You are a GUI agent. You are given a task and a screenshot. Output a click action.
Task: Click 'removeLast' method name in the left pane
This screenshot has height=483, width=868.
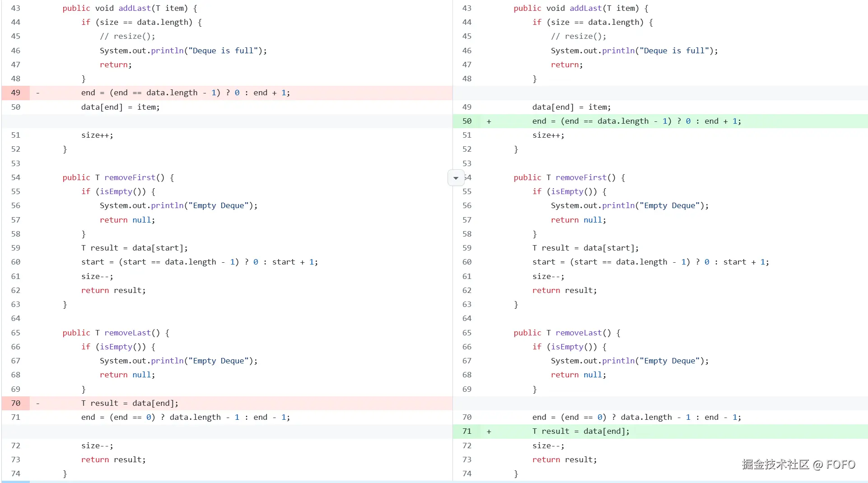point(128,333)
